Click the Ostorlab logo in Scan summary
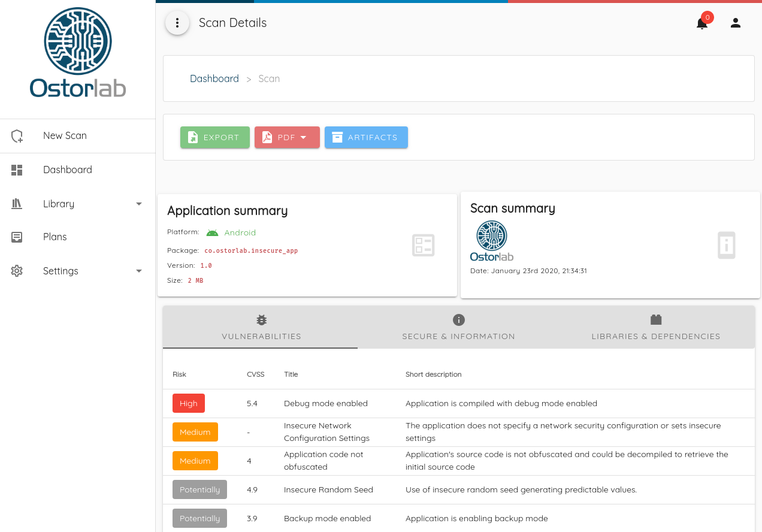The height and width of the screenshot is (532, 762). 492,241
